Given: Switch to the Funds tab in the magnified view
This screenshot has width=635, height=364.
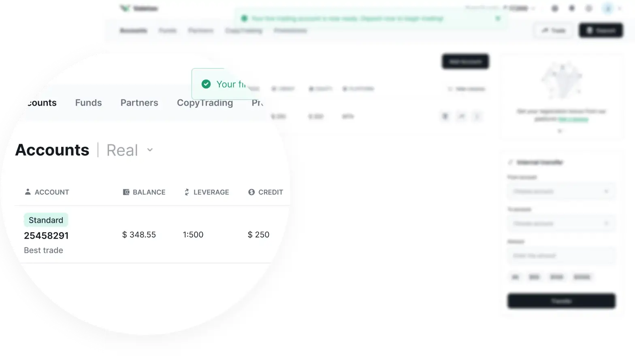Looking at the screenshot, I should pos(88,103).
